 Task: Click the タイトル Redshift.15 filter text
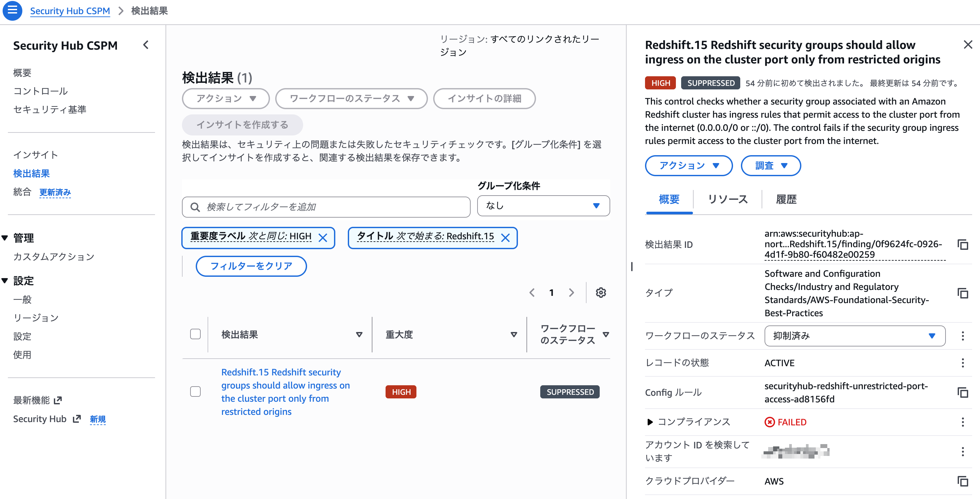pos(425,237)
